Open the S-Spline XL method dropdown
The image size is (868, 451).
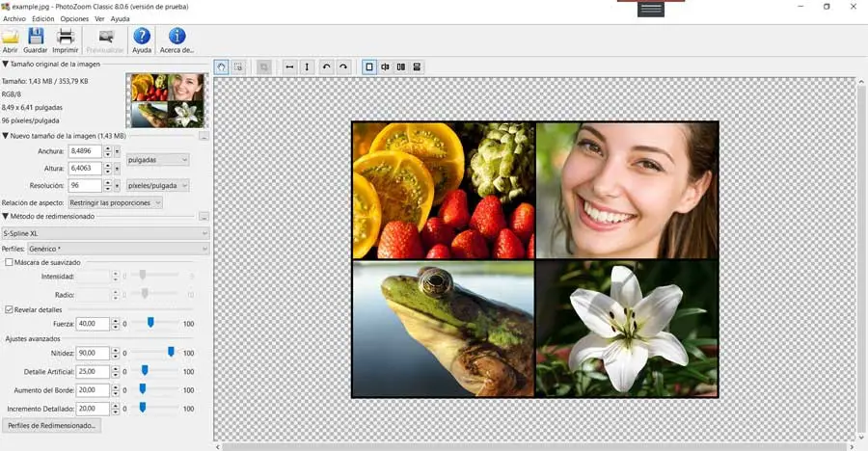(105, 233)
